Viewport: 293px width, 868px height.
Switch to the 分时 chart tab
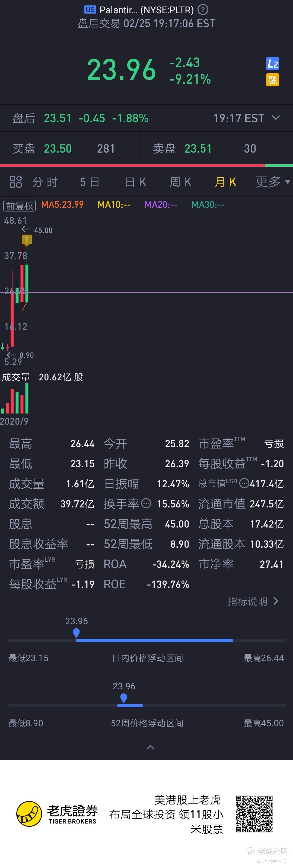coord(45,182)
